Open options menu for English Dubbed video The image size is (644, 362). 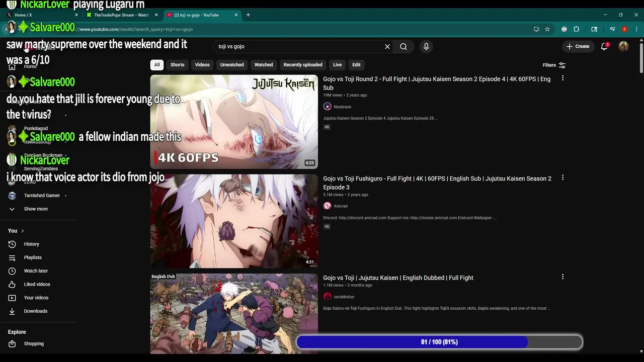[x=562, y=277]
